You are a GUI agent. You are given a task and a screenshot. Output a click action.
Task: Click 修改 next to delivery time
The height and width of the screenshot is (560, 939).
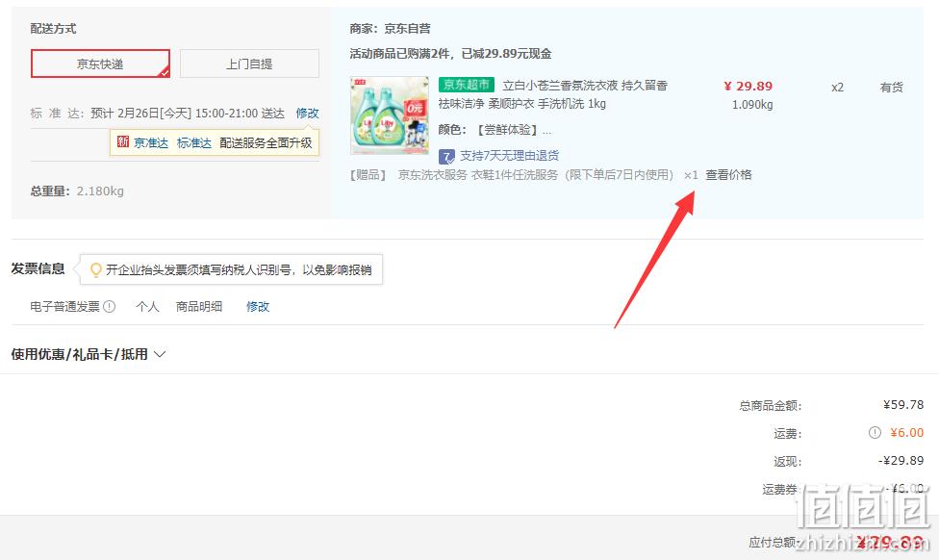click(307, 114)
